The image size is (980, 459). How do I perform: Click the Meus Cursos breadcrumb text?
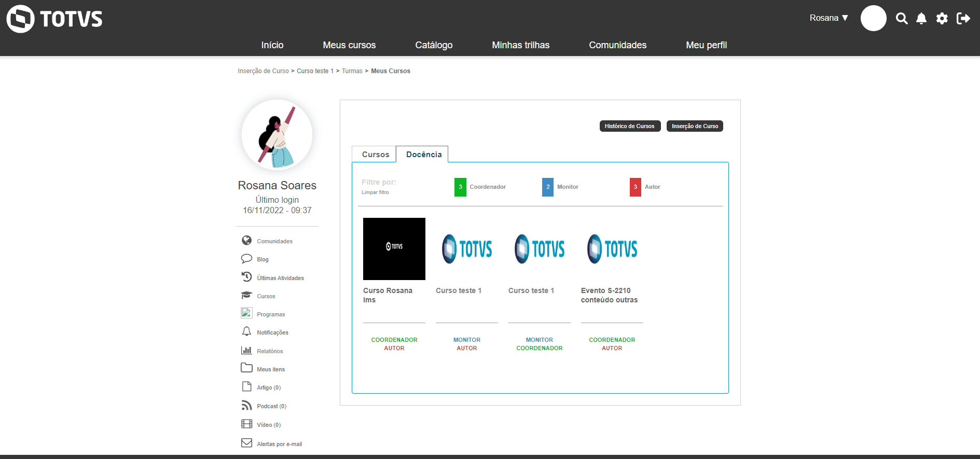point(391,71)
